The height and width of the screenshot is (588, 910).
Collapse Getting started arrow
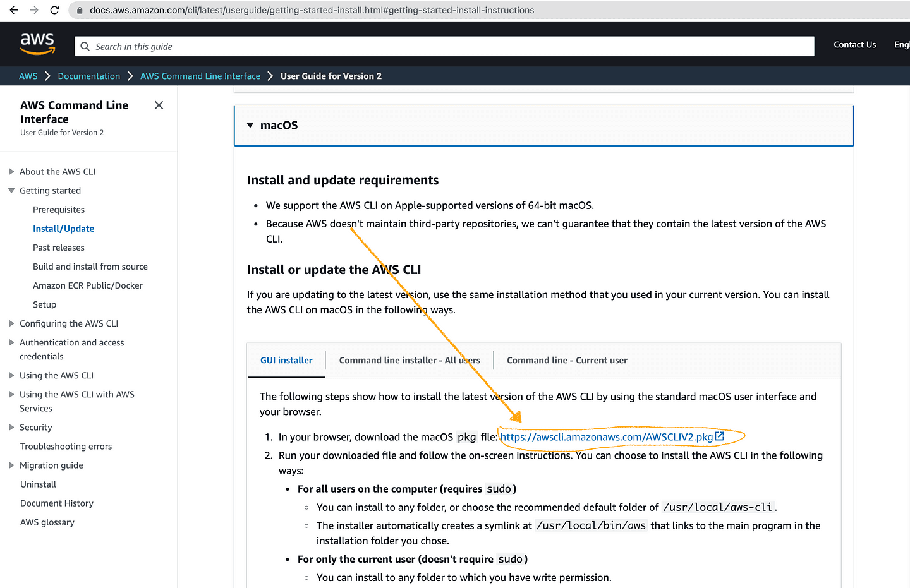(x=11, y=190)
